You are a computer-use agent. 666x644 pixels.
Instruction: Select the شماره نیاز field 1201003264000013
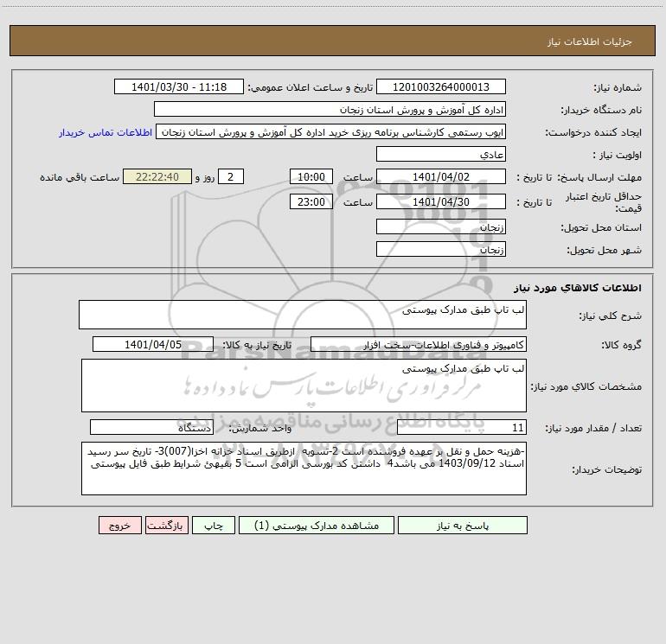pos(441,86)
